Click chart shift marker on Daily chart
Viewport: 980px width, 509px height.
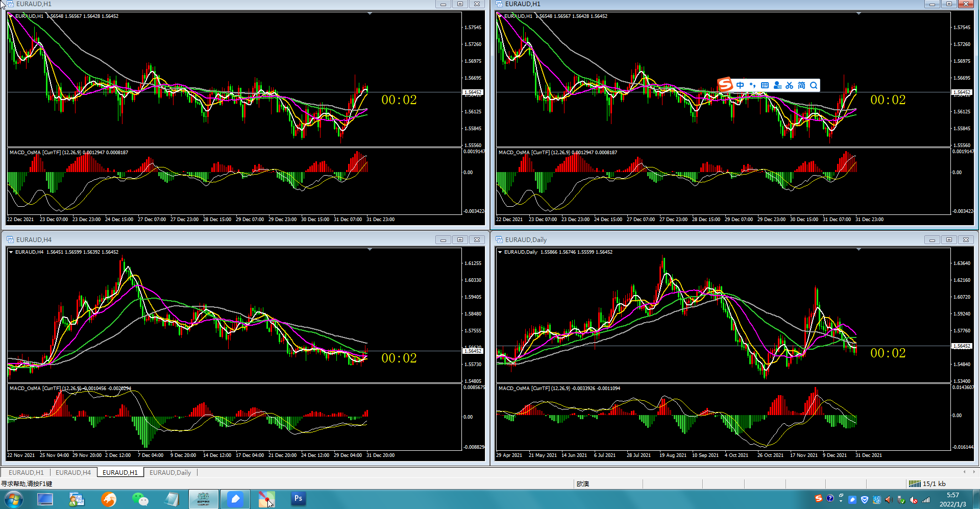pyautogui.click(x=859, y=250)
